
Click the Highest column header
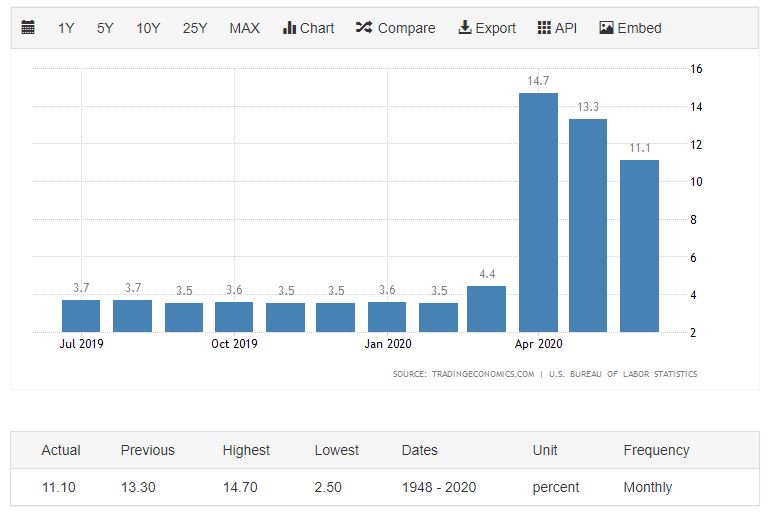(x=246, y=450)
